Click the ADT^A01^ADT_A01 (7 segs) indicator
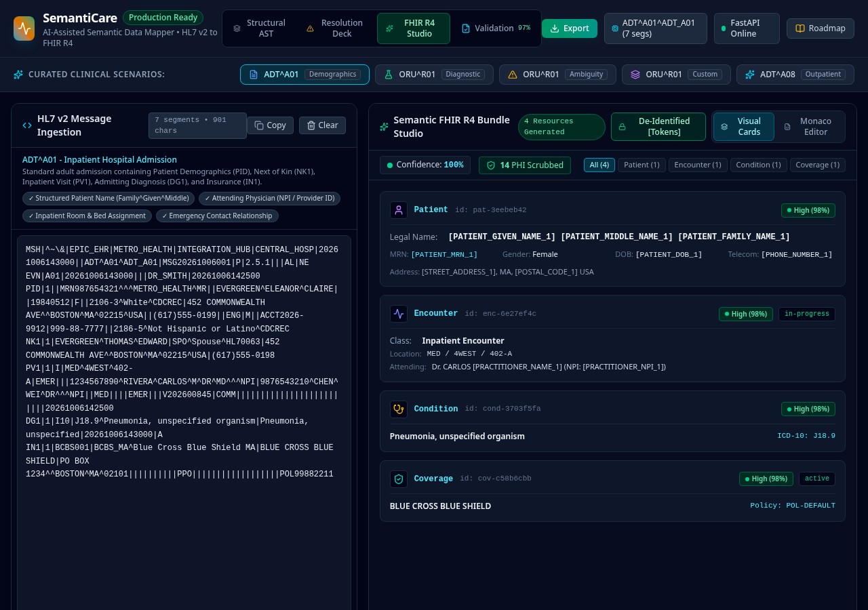The height and width of the screenshot is (610, 868). [x=655, y=28]
